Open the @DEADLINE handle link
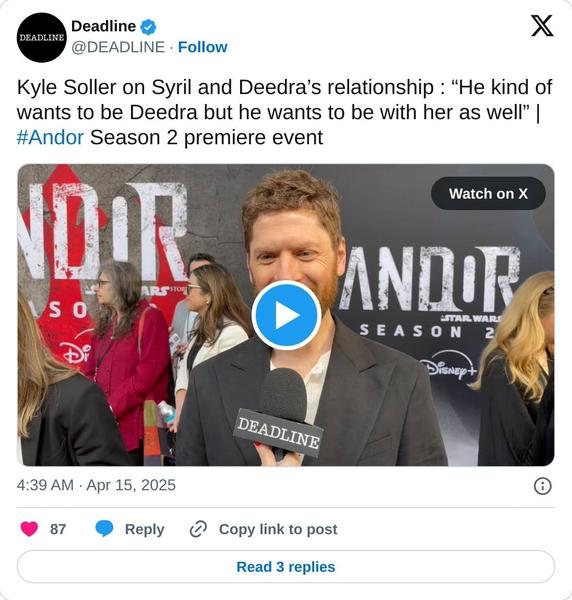The width and height of the screenshot is (572, 600). tap(118, 47)
